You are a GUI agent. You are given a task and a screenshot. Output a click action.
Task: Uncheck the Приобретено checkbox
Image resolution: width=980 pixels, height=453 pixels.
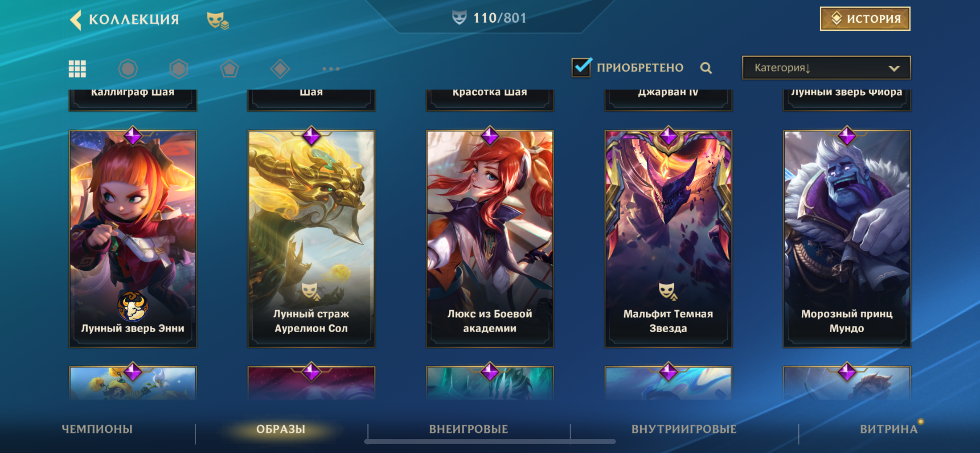tap(581, 67)
